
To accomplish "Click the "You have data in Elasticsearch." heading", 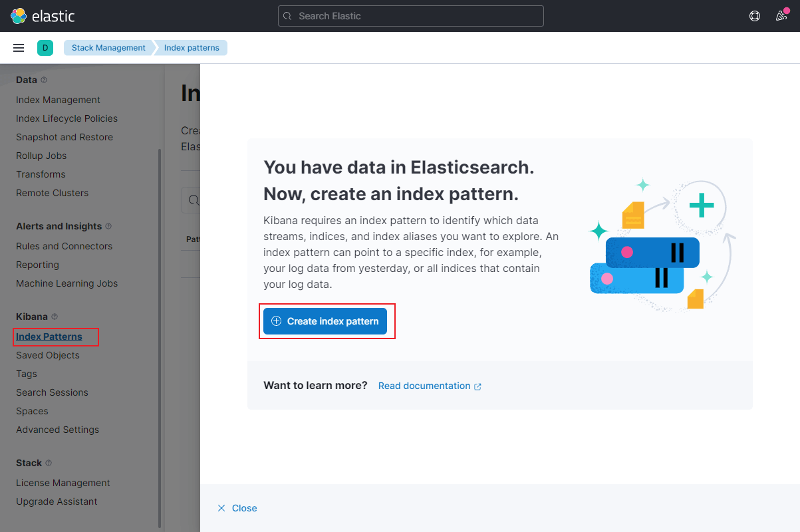I will [x=399, y=168].
